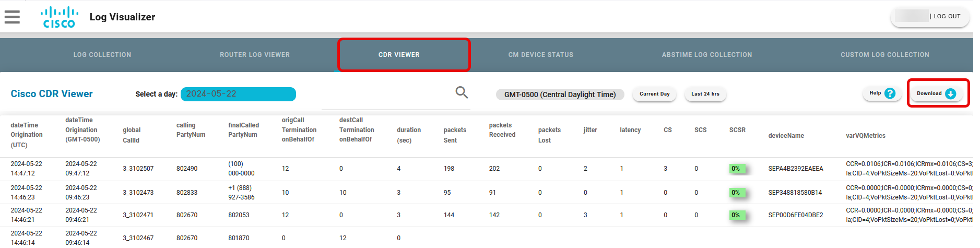Click the Download arrow icon
980x248 pixels.
(951, 93)
